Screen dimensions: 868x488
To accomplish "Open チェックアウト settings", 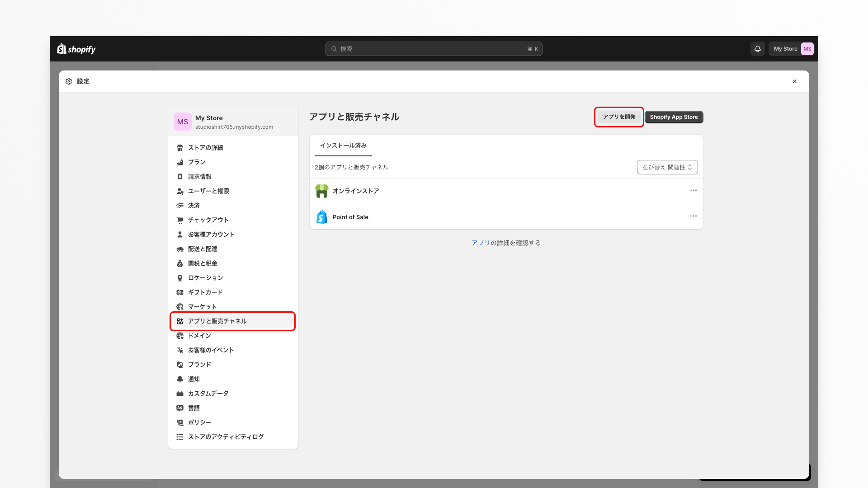I will pos(233,220).
